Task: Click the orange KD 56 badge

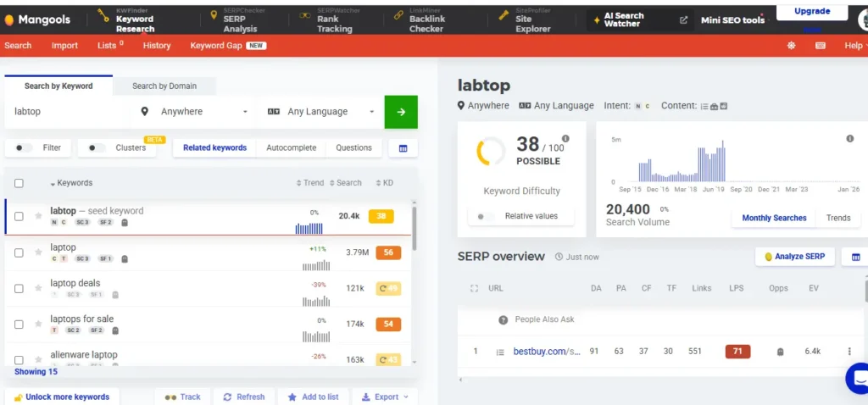Action: 388,252
